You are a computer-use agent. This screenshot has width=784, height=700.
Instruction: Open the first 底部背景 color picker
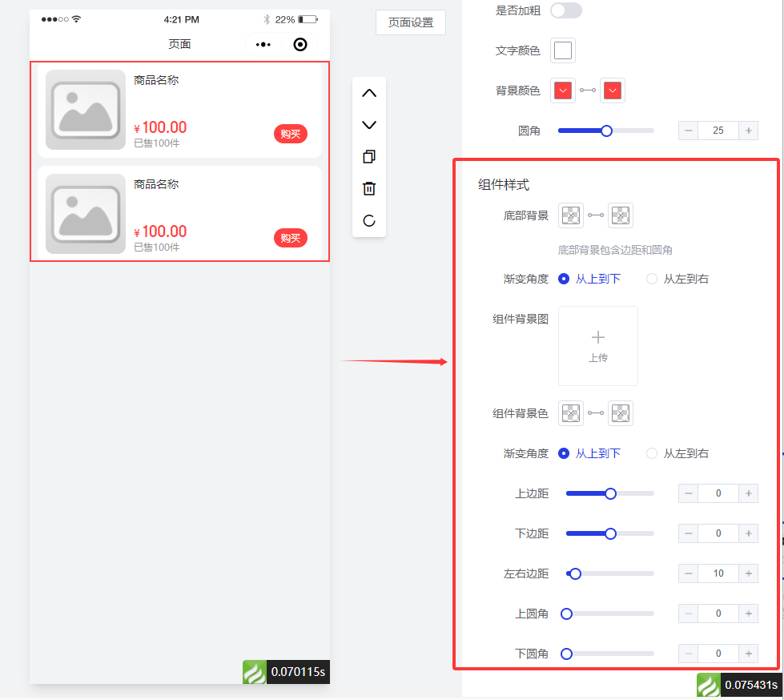[x=570, y=215]
